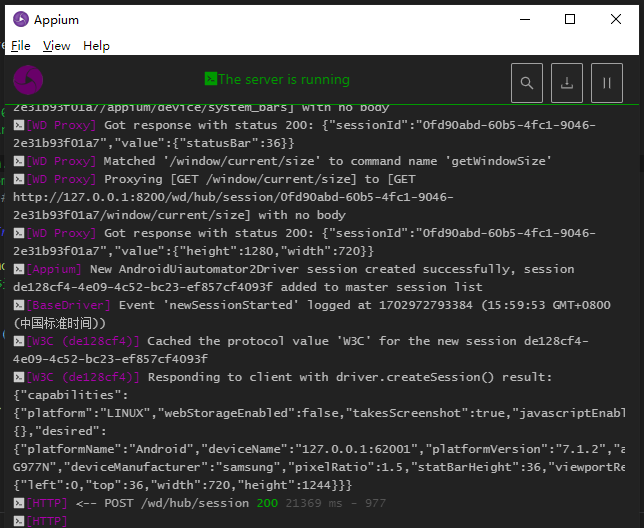This screenshot has width=644, height=528.
Task: Minimize the Appium window
Action: 523,19
